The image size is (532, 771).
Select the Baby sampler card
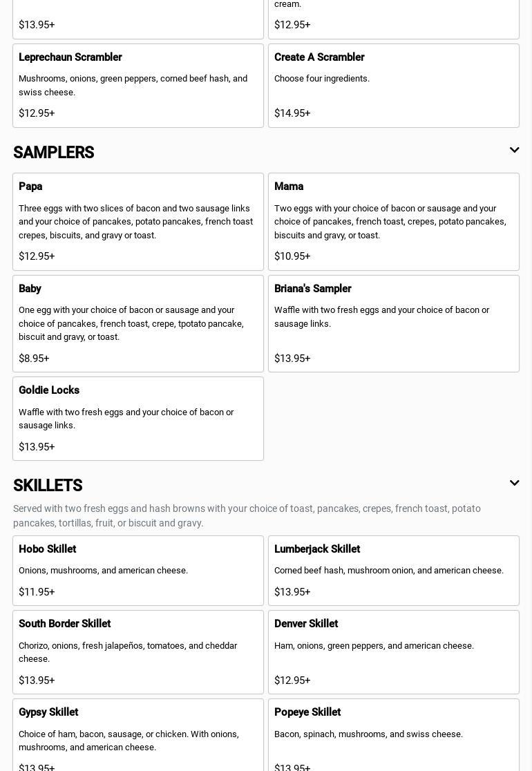pyautogui.click(x=138, y=323)
